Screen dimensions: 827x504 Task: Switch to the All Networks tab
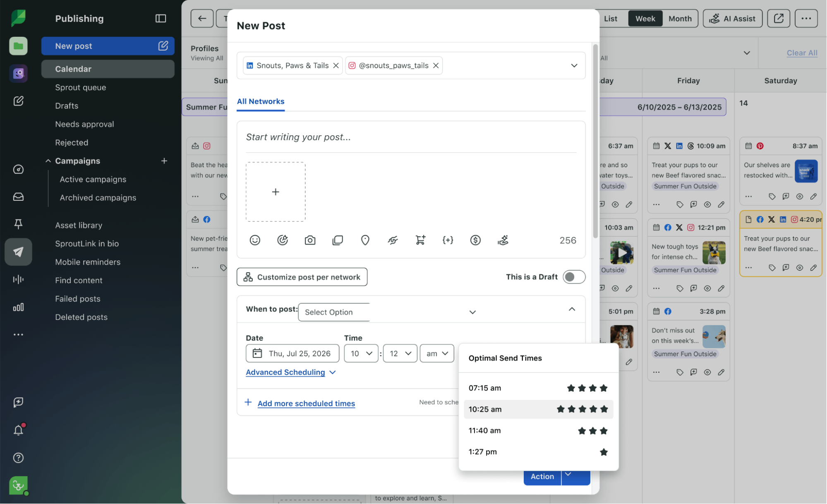[260, 101]
